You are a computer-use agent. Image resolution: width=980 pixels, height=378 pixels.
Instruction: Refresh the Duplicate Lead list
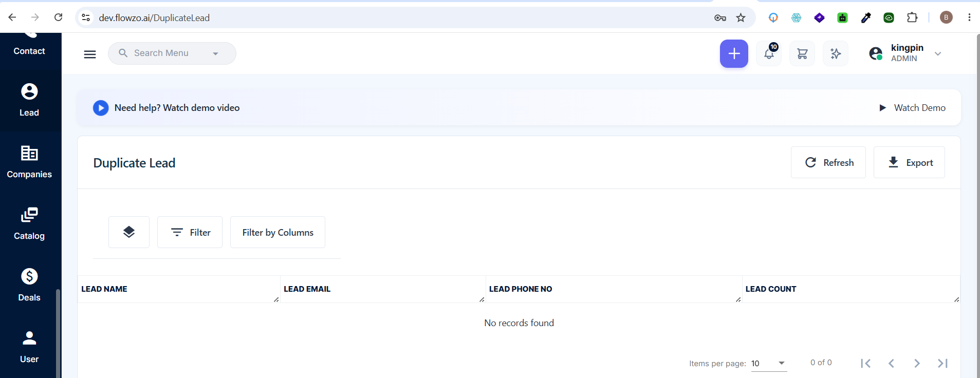[x=828, y=162]
